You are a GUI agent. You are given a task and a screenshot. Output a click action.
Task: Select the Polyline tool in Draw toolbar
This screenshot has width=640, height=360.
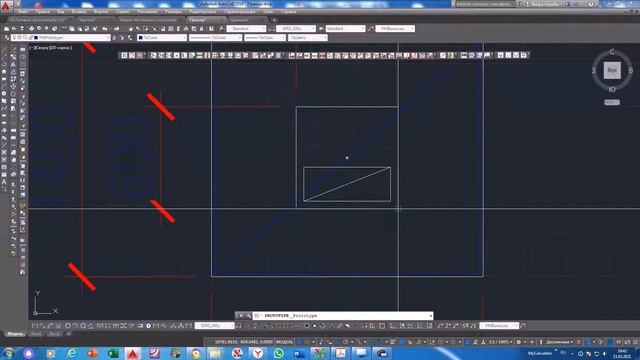click(x=4, y=64)
